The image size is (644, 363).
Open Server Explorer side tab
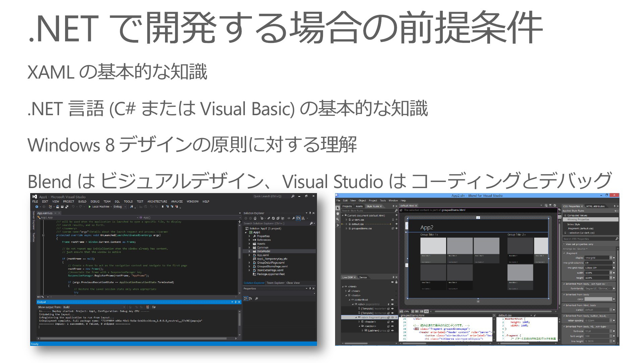[x=33, y=220]
